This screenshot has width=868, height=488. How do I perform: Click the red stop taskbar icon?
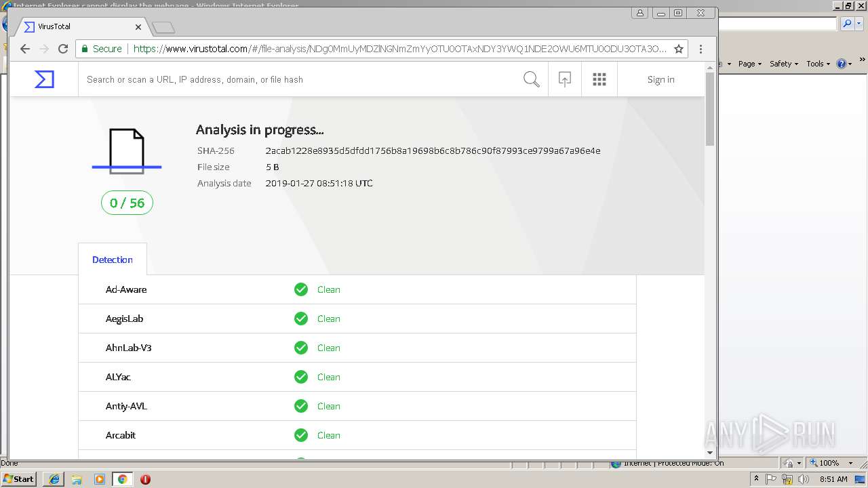click(x=145, y=479)
